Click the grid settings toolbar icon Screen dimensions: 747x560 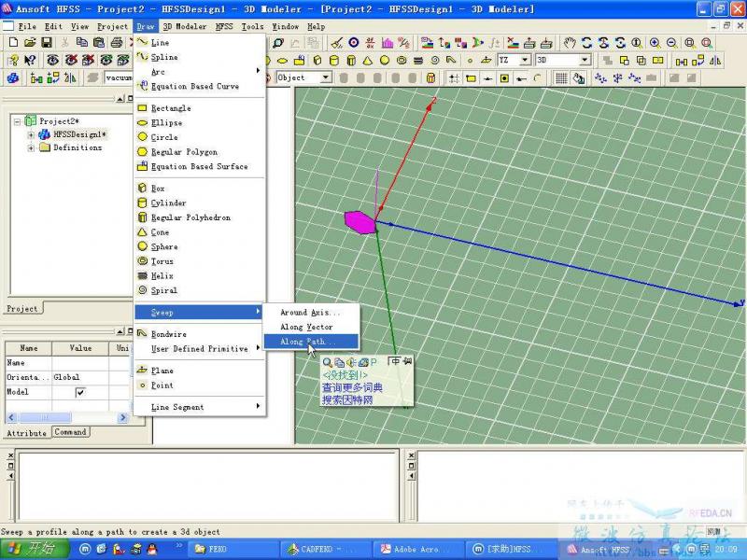(561, 77)
